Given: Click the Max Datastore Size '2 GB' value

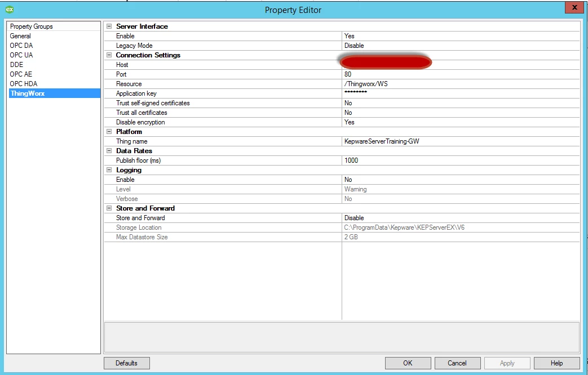Looking at the screenshot, I should pos(461,236).
